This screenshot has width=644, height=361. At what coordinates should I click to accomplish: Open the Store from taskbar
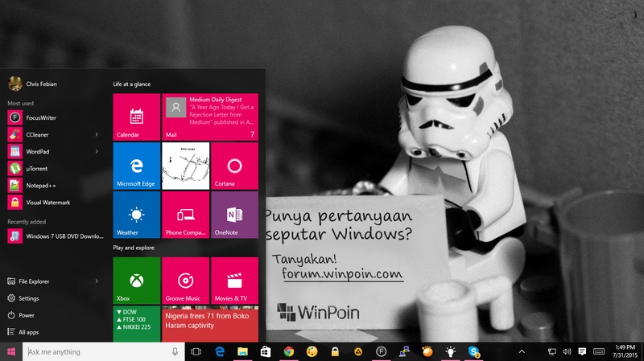[x=266, y=351]
